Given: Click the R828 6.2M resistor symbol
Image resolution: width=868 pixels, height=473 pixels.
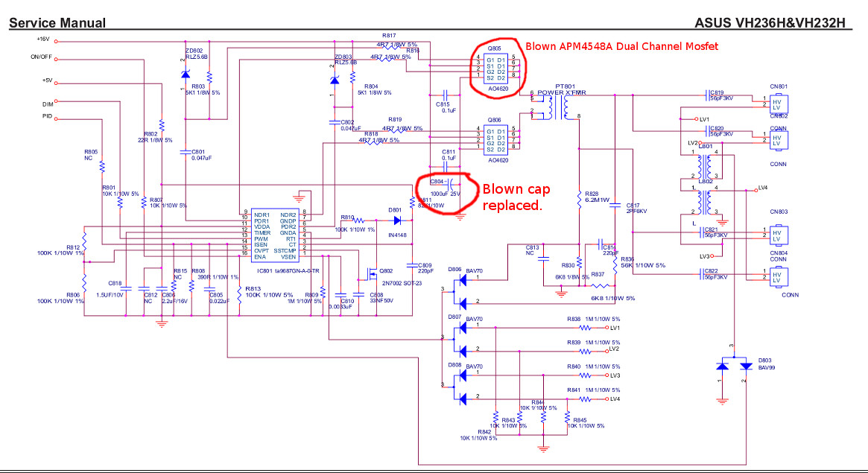Looking at the screenshot, I should point(579,199).
